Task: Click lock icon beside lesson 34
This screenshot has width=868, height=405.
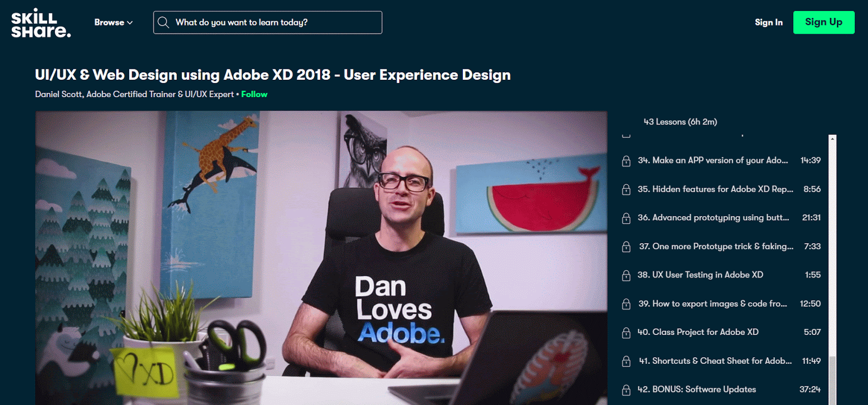Action: (626, 161)
